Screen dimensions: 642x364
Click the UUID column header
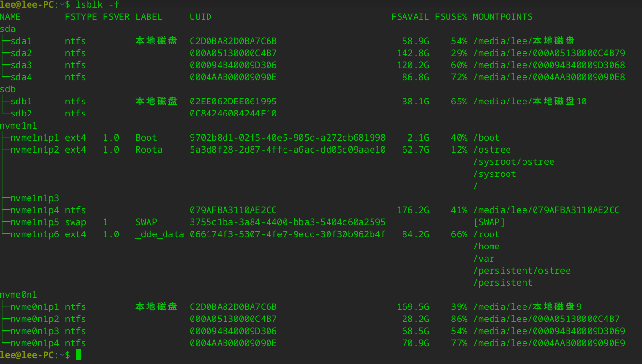point(200,17)
